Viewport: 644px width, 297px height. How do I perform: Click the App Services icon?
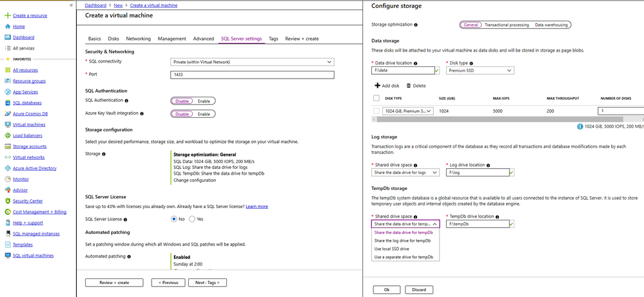click(7, 92)
